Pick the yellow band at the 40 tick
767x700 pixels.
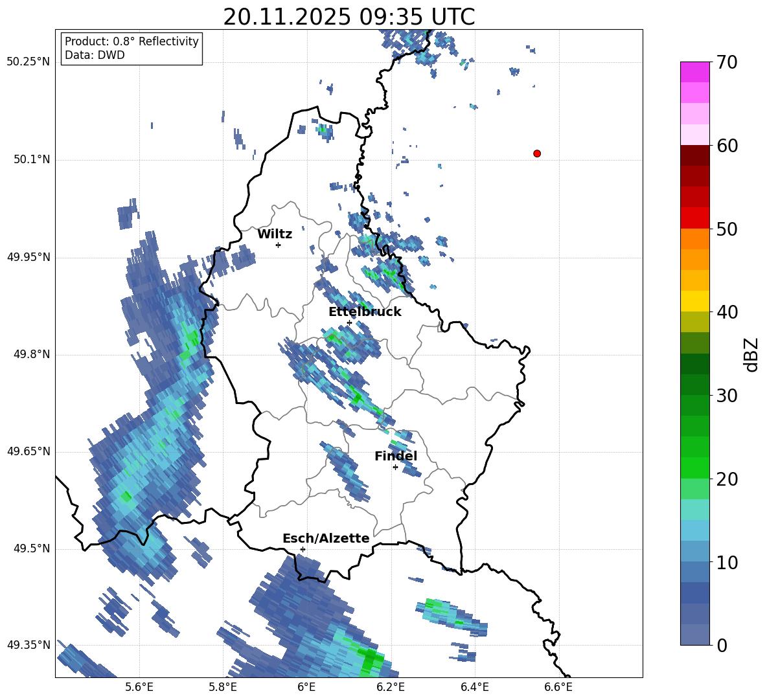pos(694,301)
